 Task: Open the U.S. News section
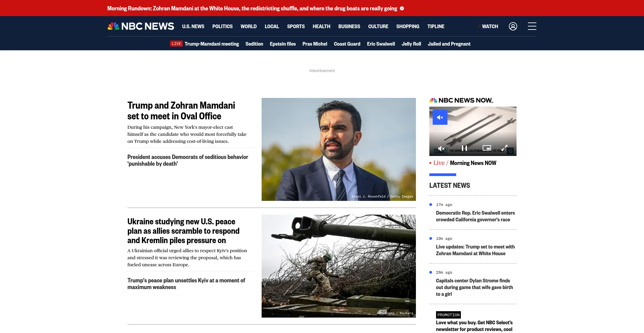[x=193, y=26]
